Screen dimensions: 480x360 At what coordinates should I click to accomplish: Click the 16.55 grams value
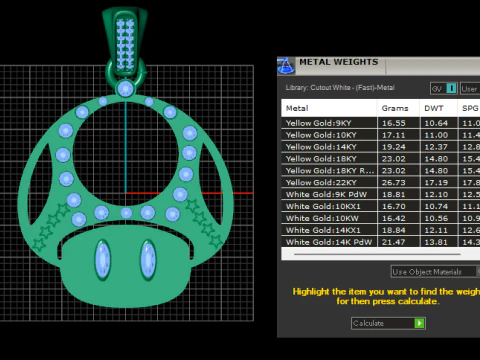click(394, 123)
